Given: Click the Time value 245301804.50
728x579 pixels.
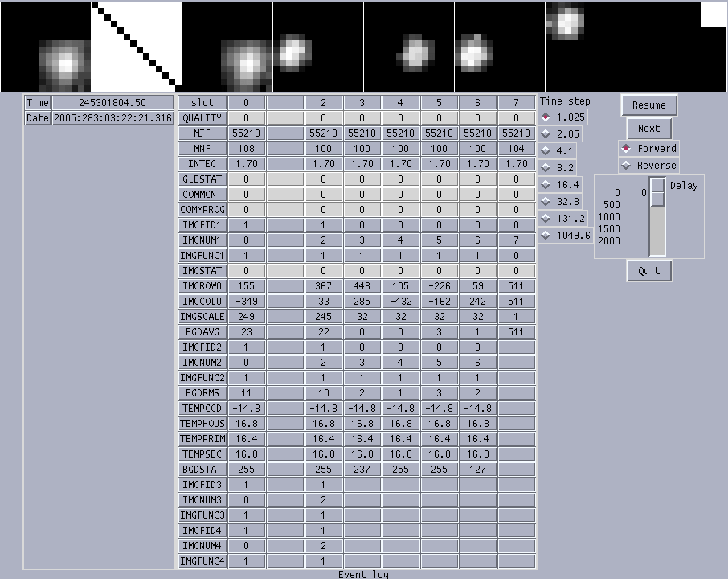Looking at the screenshot, I should (x=112, y=103).
